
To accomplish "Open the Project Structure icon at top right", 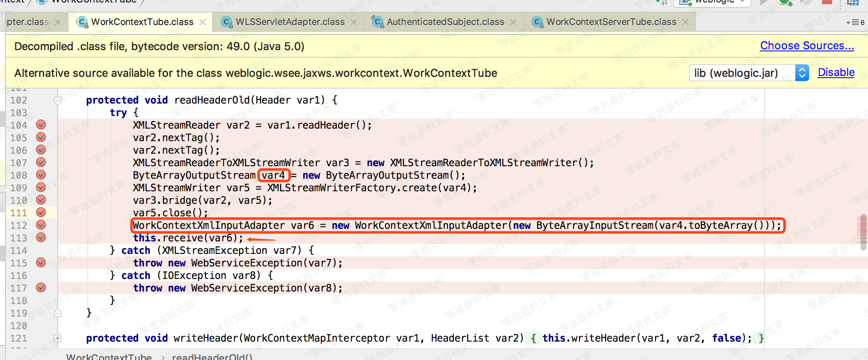I will coord(853,3).
